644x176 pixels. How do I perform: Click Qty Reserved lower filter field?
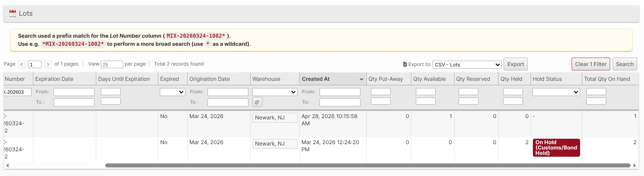pos(468,101)
